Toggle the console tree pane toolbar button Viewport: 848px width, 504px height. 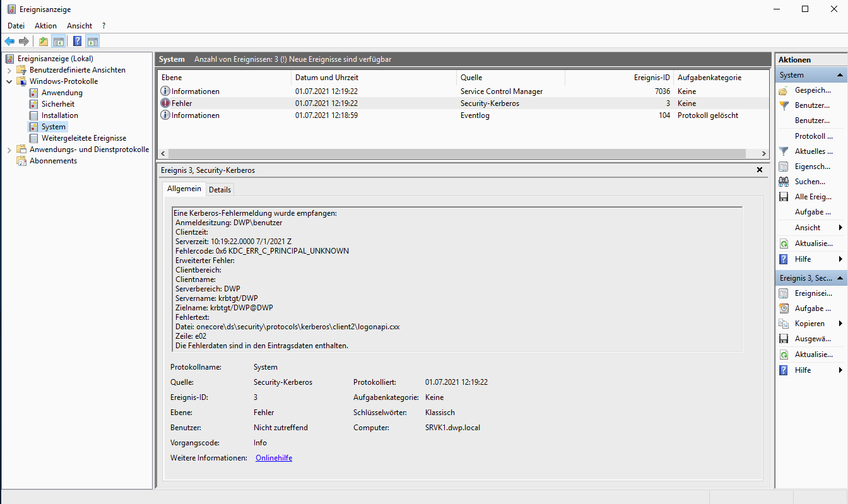click(x=58, y=42)
